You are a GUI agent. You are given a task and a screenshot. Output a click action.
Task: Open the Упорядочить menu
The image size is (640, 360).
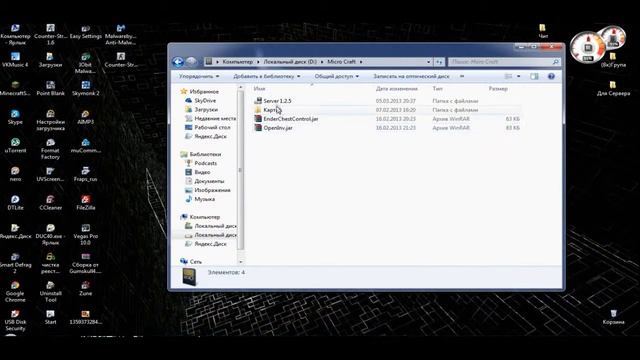click(x=199, y=76)
